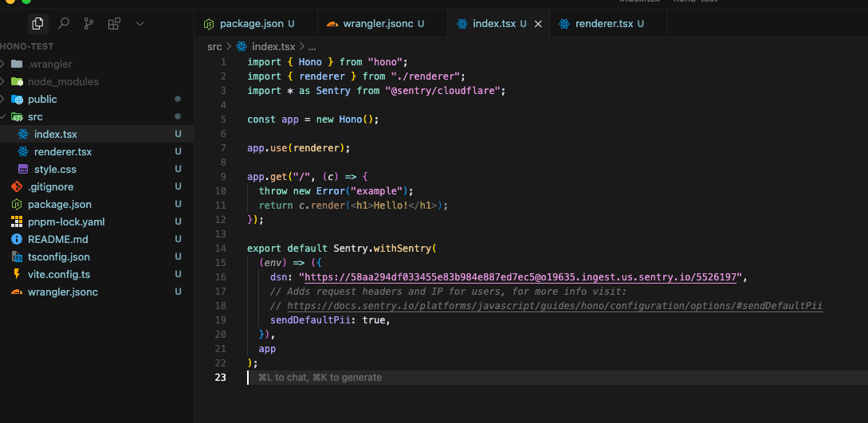Open style.css in the file tree
868x423 pixels.
(x=97, y=169)
